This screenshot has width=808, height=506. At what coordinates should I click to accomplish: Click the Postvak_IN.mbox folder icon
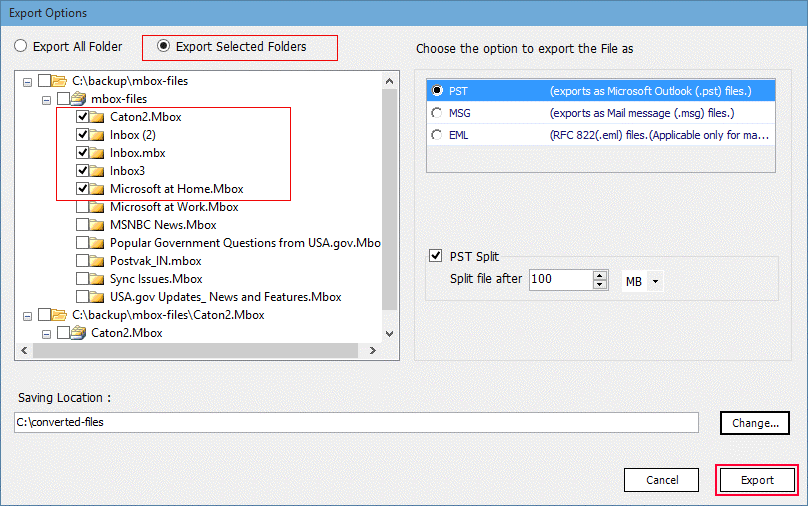point(97,261)
